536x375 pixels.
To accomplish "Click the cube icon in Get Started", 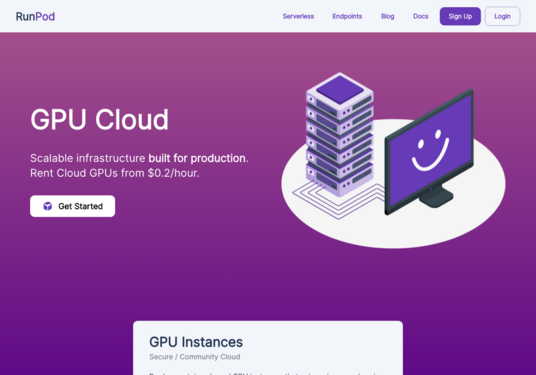I will click(48, 206).
